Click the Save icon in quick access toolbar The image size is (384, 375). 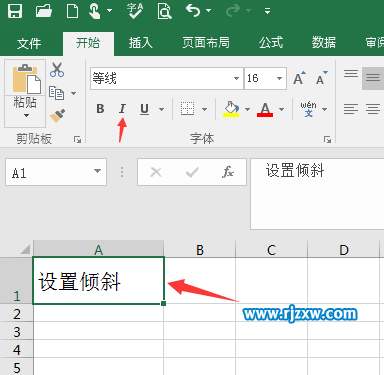pyautogui.click(x=15, y=10)
